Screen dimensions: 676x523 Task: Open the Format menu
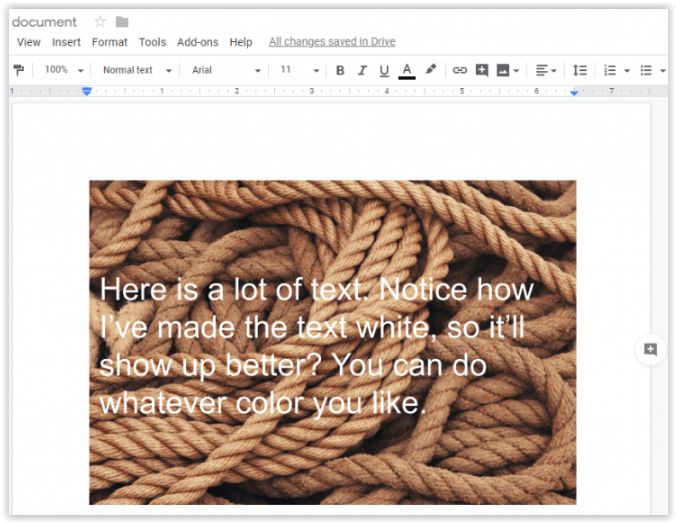(110, 42)
